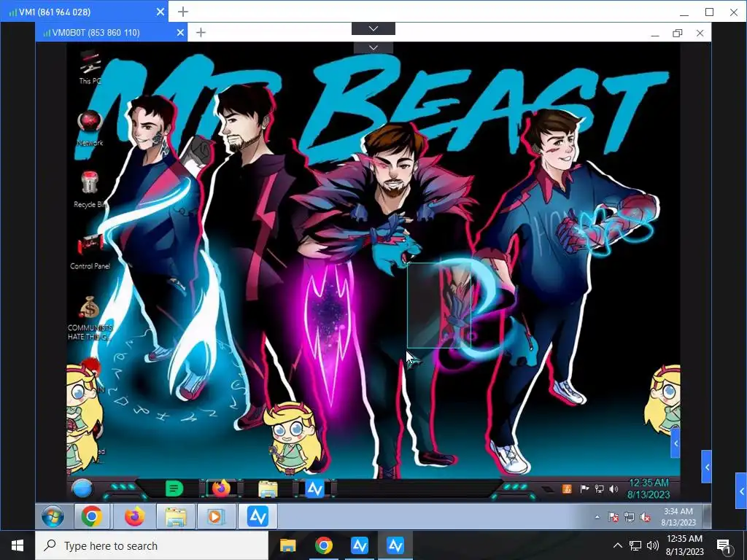Image resolution: width=747 pixels, height=560 pixels.
Task: Click the Type here to search box
Action: coord(152,545)
